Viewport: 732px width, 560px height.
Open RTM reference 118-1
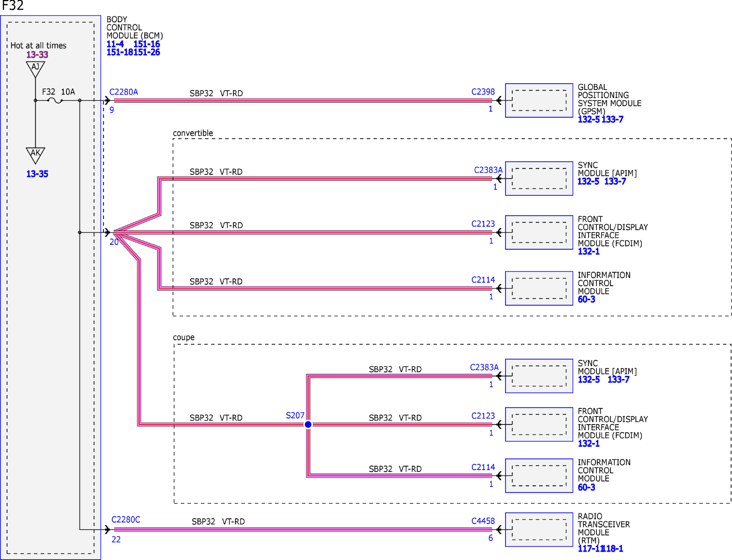(x=613, y=549)
